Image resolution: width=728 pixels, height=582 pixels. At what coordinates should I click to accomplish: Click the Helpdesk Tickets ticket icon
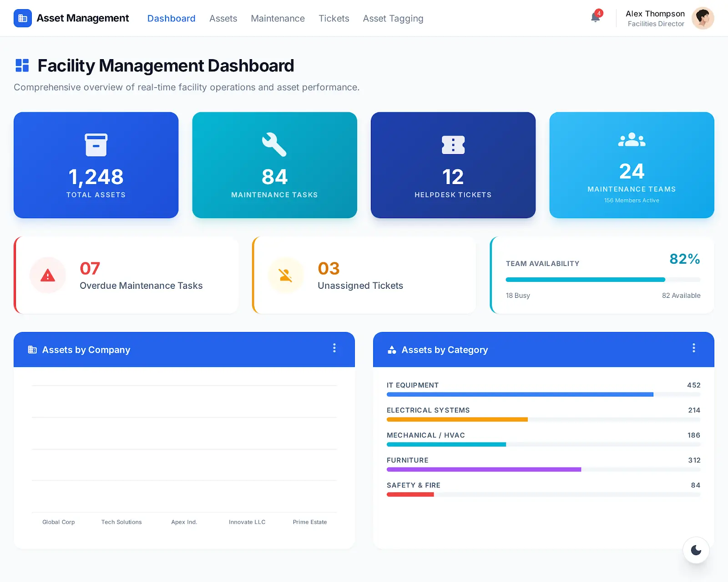pos(453,145)
